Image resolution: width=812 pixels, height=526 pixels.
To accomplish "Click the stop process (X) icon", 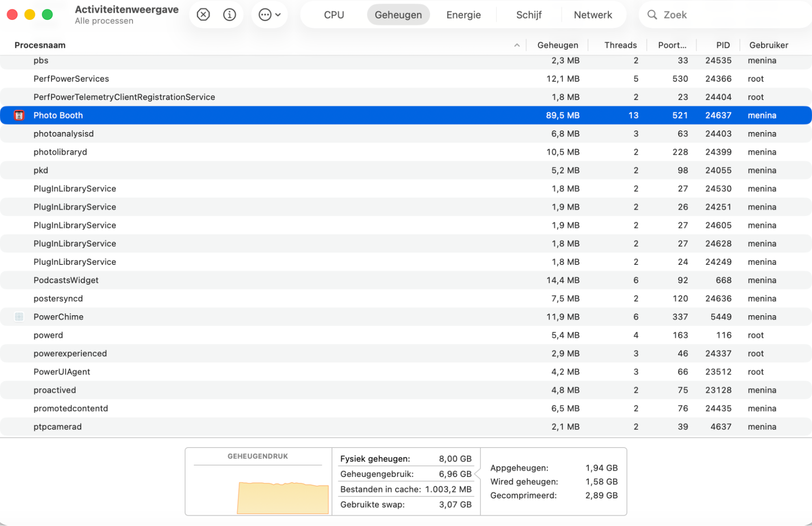I will click(x=203, y=15).
